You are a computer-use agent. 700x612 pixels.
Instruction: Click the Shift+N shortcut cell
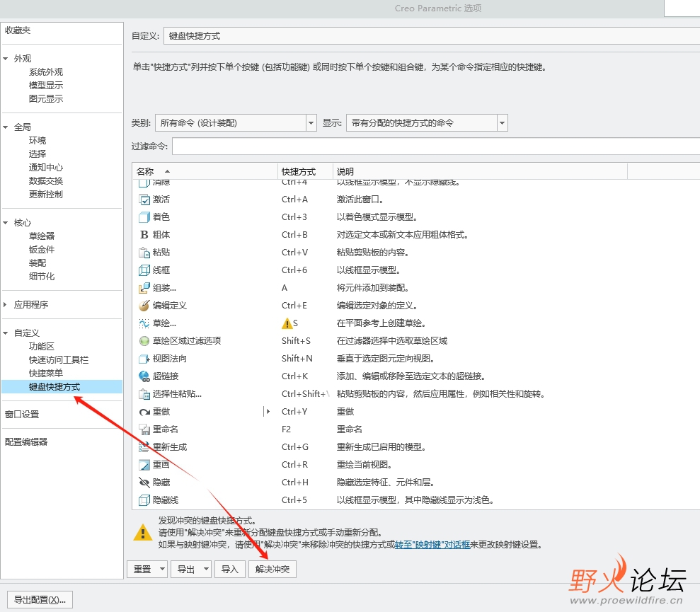(297, 359)
